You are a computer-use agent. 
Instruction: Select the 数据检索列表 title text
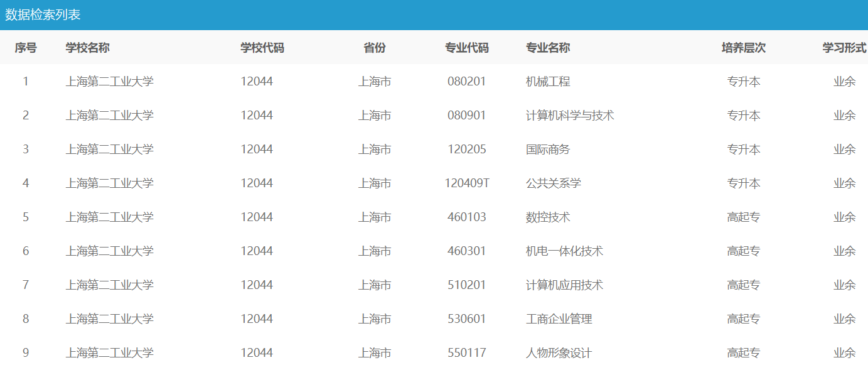(43, 14)
